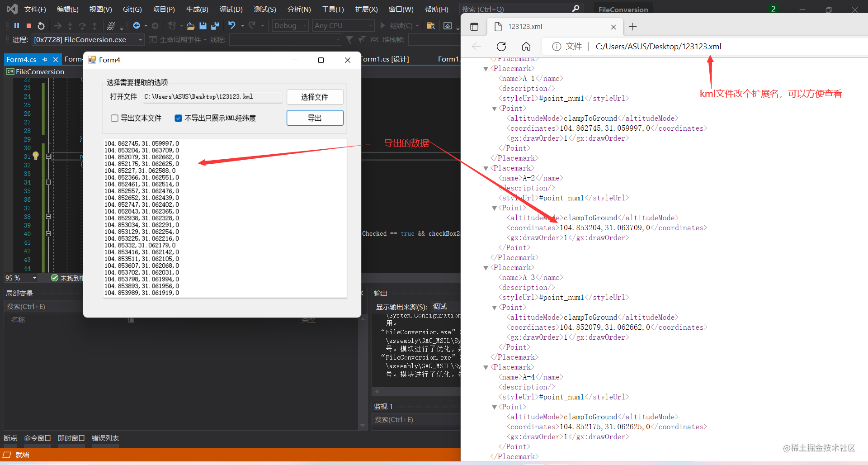Viewport: 868px width, 465px height.
Task: Collapse the A-4 Placemark node
Action: [x=486, y=368]
